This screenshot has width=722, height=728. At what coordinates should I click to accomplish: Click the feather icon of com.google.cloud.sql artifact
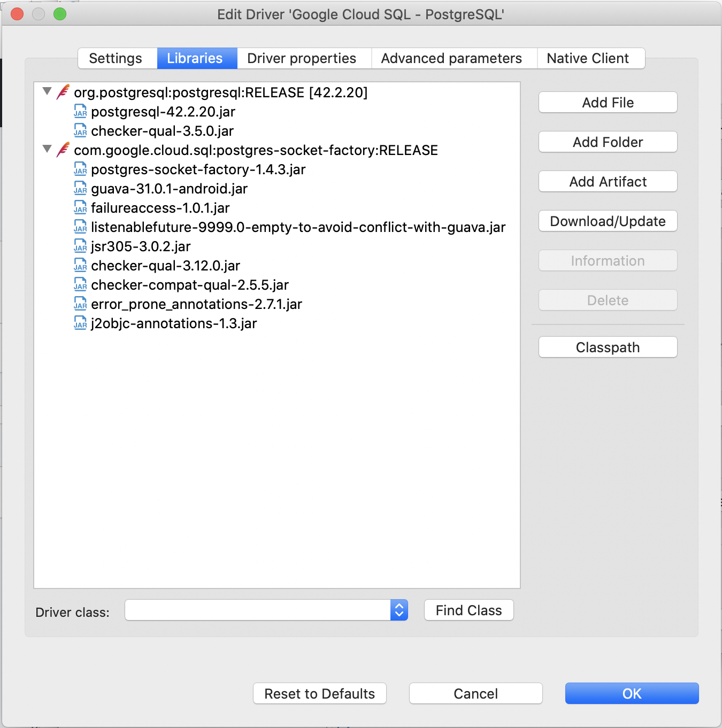pyautogui.click(x=63, y=150)
